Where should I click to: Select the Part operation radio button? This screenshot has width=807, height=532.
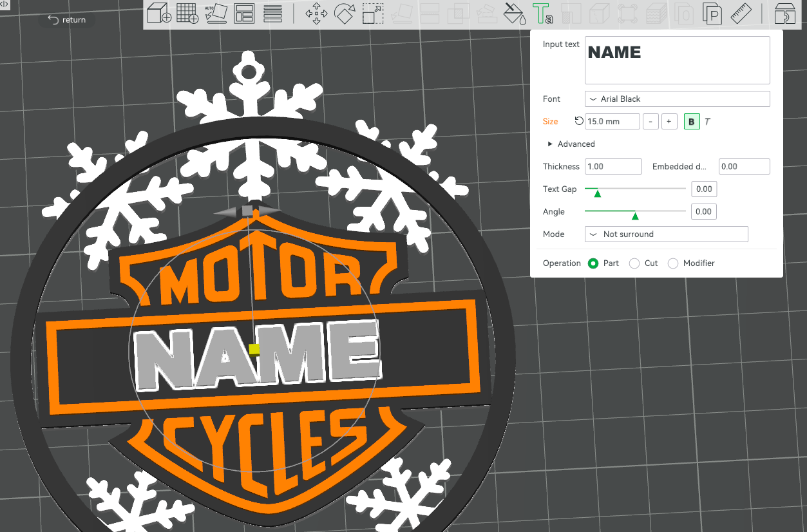point(593,263)
